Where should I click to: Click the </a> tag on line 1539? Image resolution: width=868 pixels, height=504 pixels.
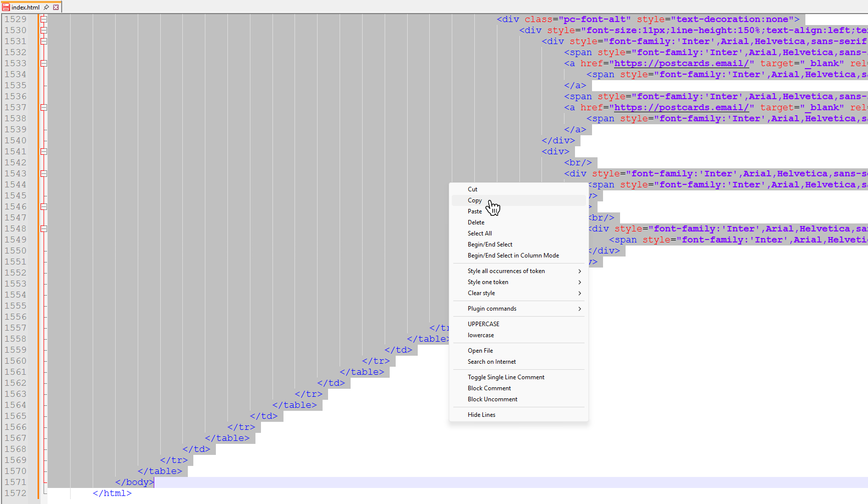575,129
